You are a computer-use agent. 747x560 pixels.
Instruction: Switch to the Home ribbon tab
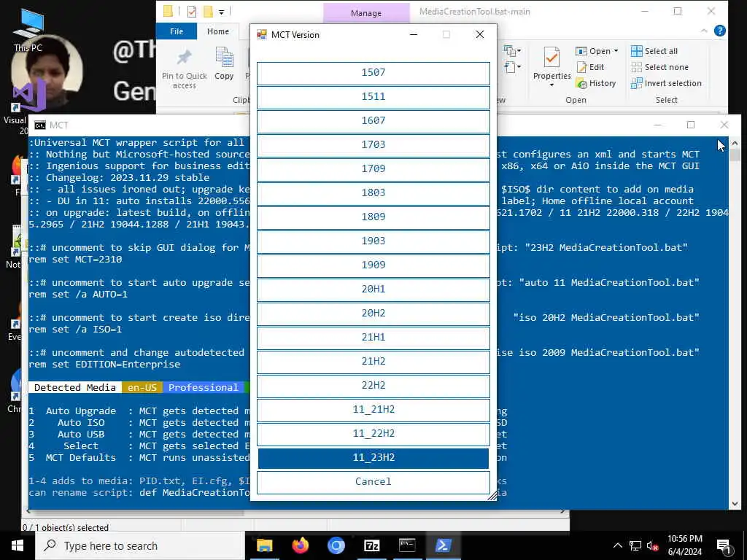coord(217,31)
